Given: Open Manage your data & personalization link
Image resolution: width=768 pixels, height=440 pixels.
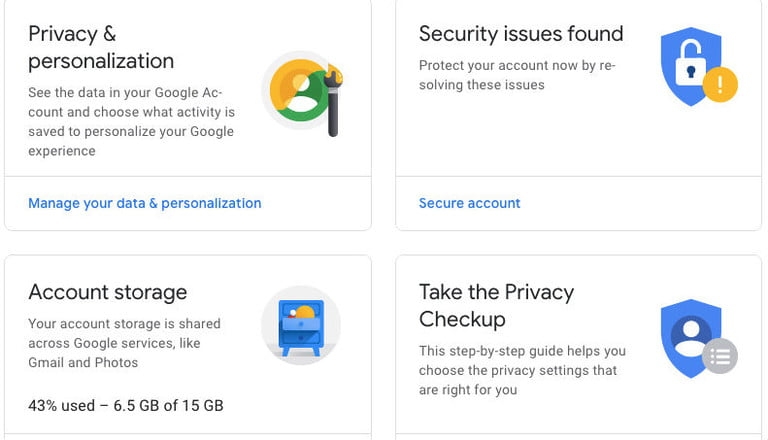Looking at the screenshot, I should pos(144,203).
